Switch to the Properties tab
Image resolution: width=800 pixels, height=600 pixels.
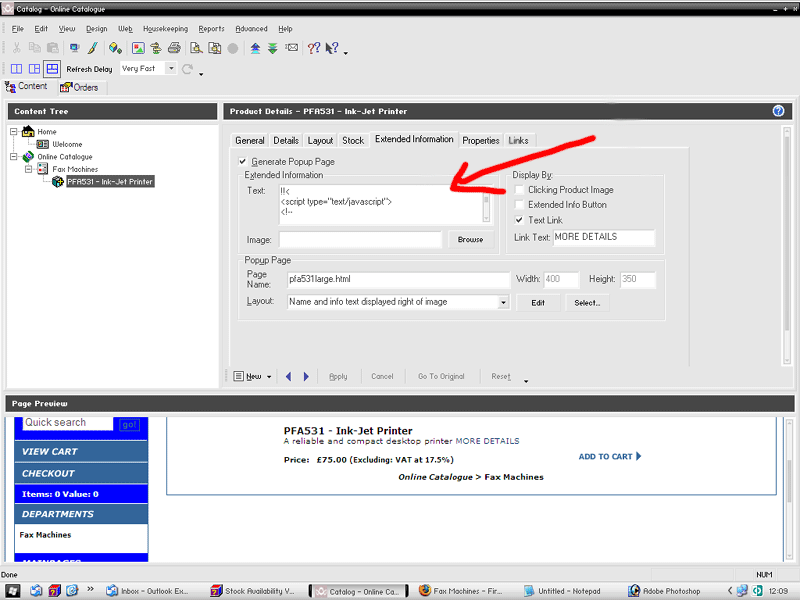481,141
